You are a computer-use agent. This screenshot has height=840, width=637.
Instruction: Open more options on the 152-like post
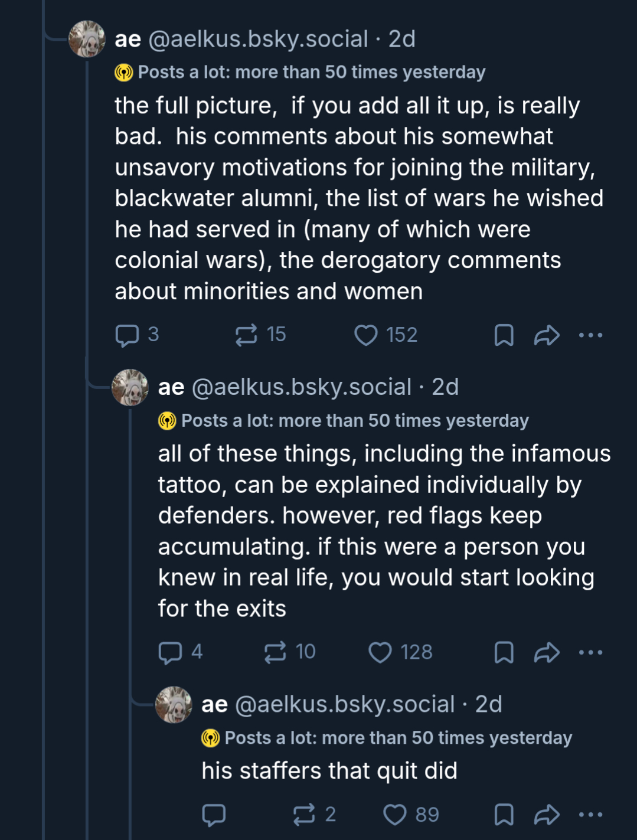[590, 335]
